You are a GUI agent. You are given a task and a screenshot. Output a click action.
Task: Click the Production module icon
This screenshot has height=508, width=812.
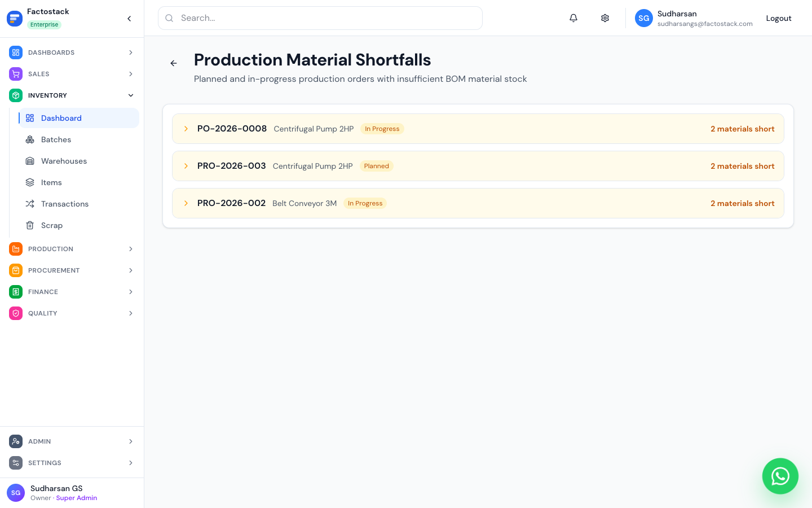[16, 249]
